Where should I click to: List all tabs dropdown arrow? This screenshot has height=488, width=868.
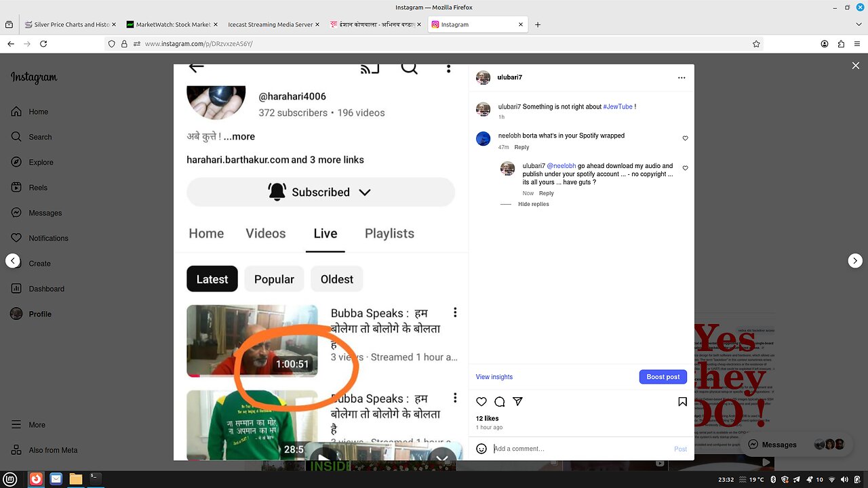(x=857, y=24)
